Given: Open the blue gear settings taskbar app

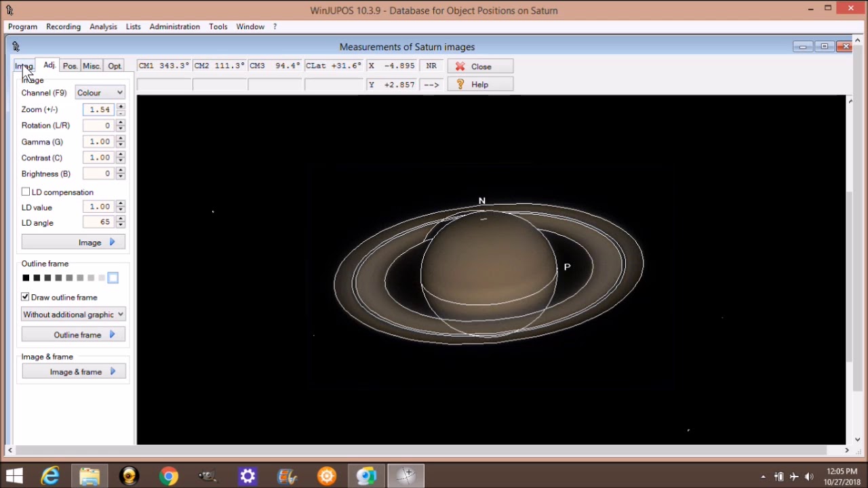Looking at the screenshot, I should 248,476.
